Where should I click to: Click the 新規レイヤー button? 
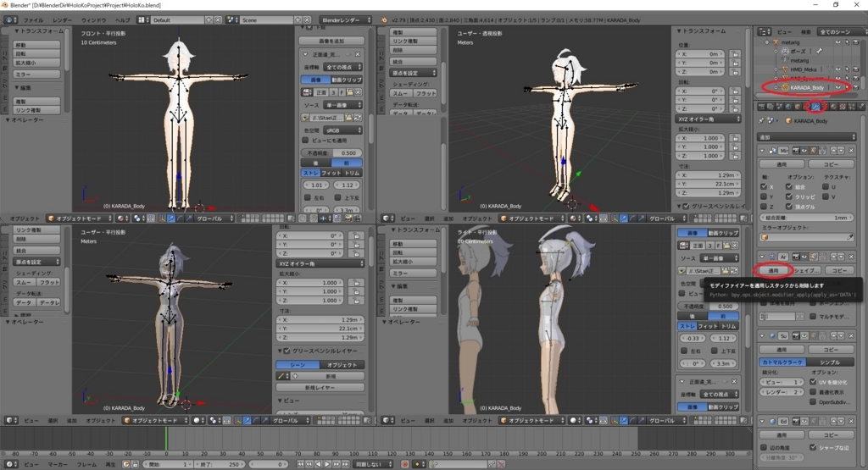[320, 387]
